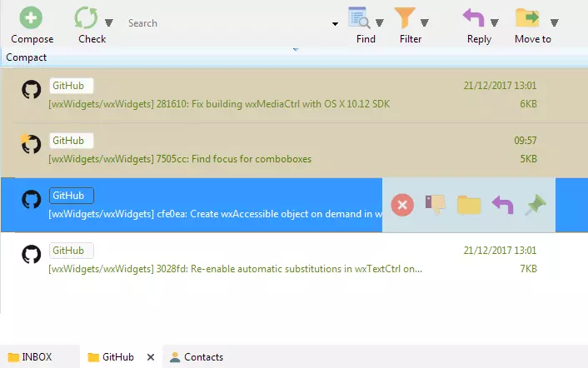This screenshot has height=368, width=588.
Task: Expand the Search field dropdown arrow
Action: pyautogui.click(x=335, y=23)
